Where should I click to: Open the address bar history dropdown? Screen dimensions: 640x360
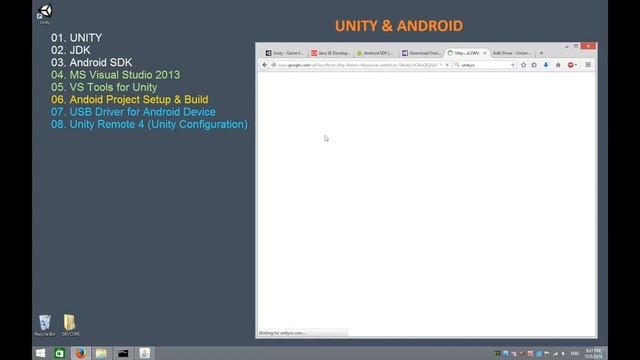click(441, 65)
